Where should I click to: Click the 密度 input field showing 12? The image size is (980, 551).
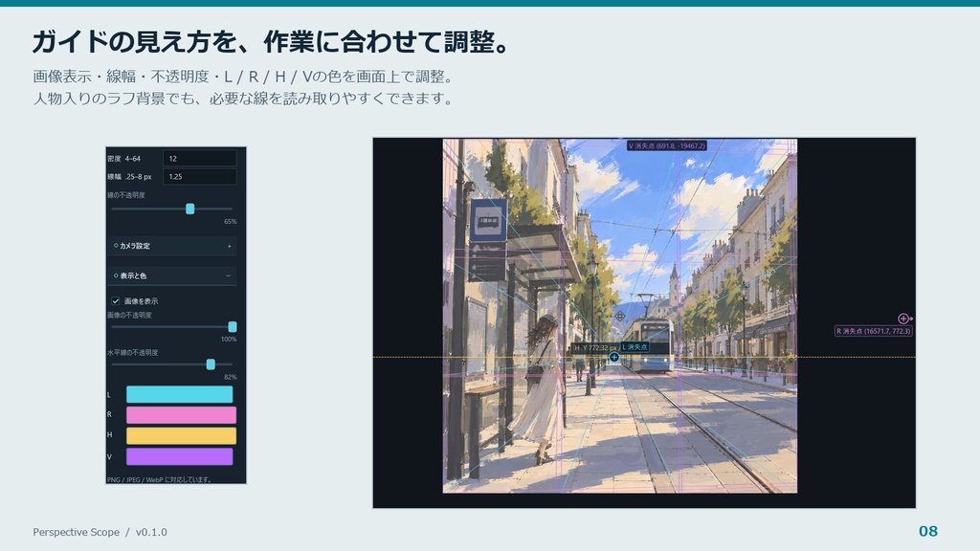[200, 158]
